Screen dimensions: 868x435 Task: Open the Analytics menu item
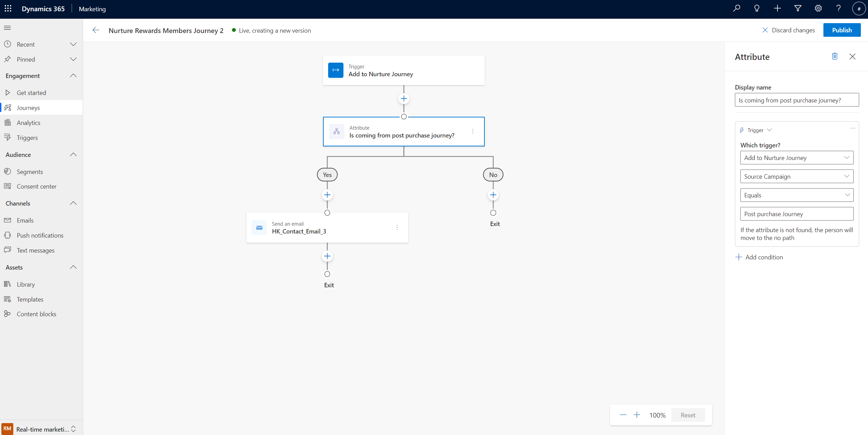pos(28,123)
